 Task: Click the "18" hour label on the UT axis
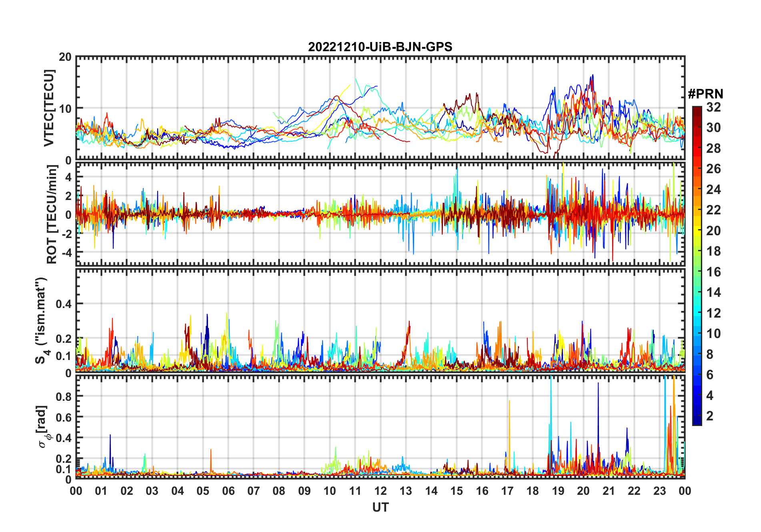533,491
